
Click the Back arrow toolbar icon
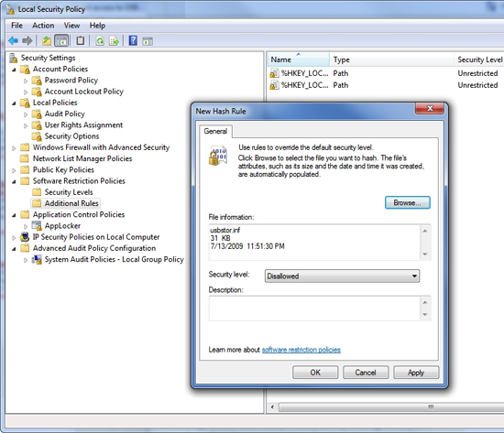[13, 41]
